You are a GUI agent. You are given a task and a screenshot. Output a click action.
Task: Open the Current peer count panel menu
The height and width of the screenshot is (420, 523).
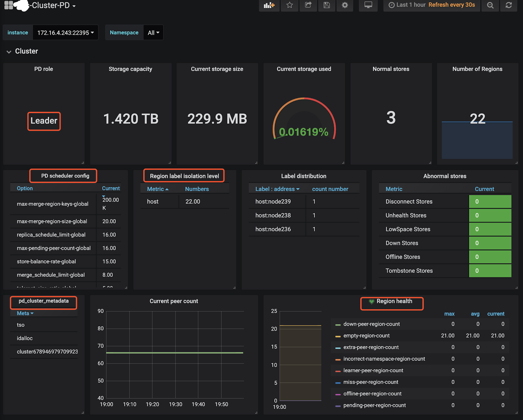174,301
